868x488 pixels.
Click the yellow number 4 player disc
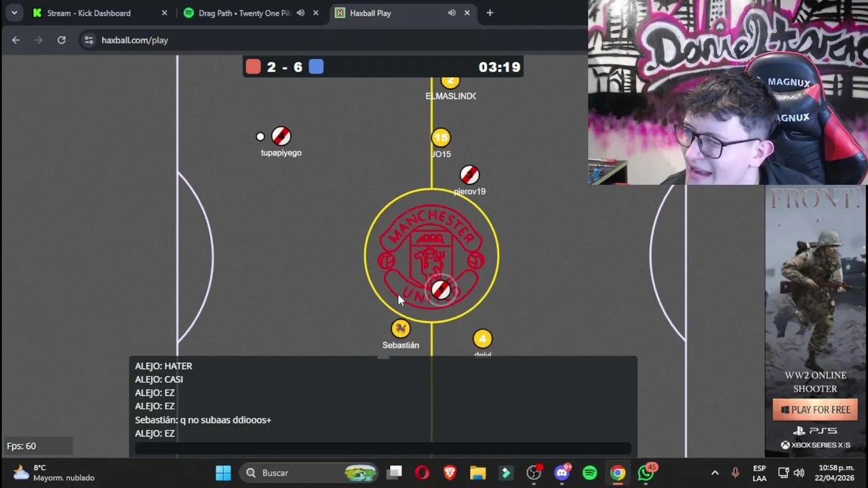tap(482, 339)
